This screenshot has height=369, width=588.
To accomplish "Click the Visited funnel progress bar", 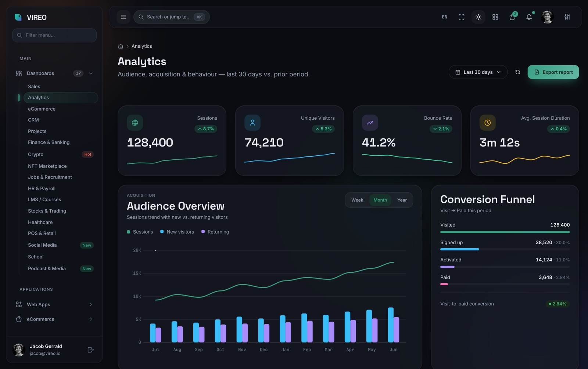I will point(505,232).
